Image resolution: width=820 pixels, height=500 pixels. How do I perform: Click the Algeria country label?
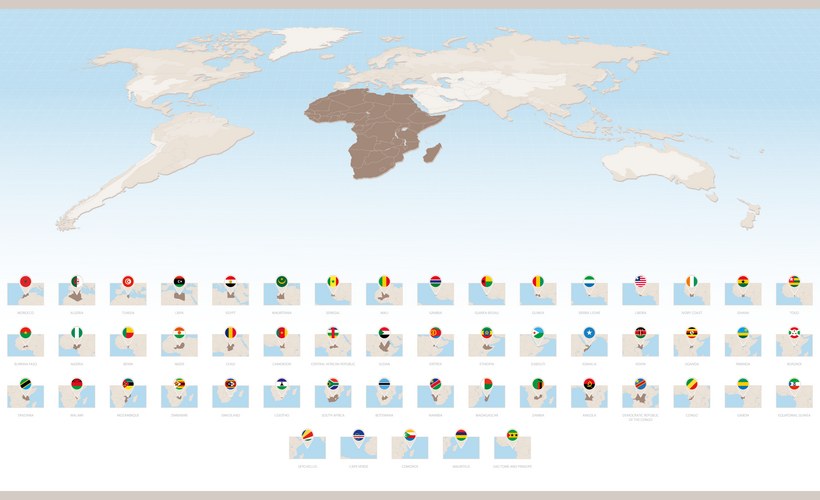click(x=77, y=312)
